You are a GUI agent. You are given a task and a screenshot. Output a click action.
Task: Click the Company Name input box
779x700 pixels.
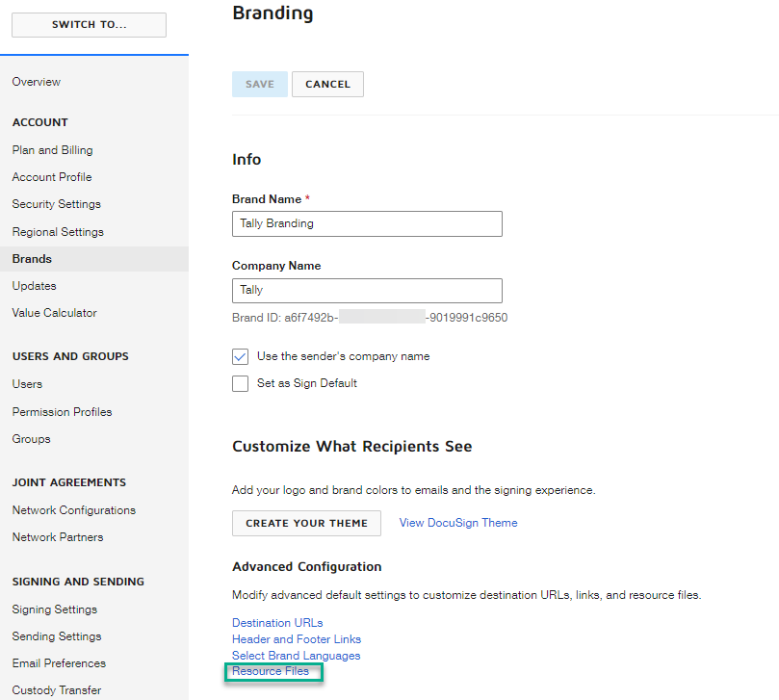(x=367, y=291)
